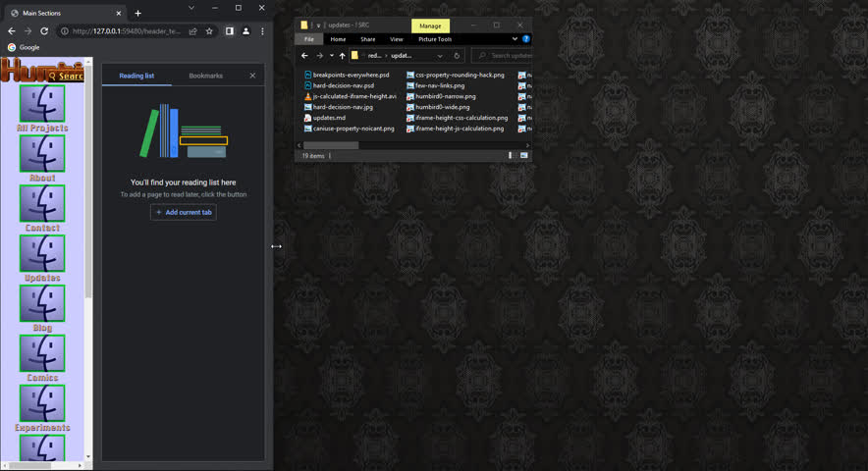The height and width of the screenshot is (471, 868).
Task: Open the View ribbon tab in Explorer
Action: [x=395, y=39]
